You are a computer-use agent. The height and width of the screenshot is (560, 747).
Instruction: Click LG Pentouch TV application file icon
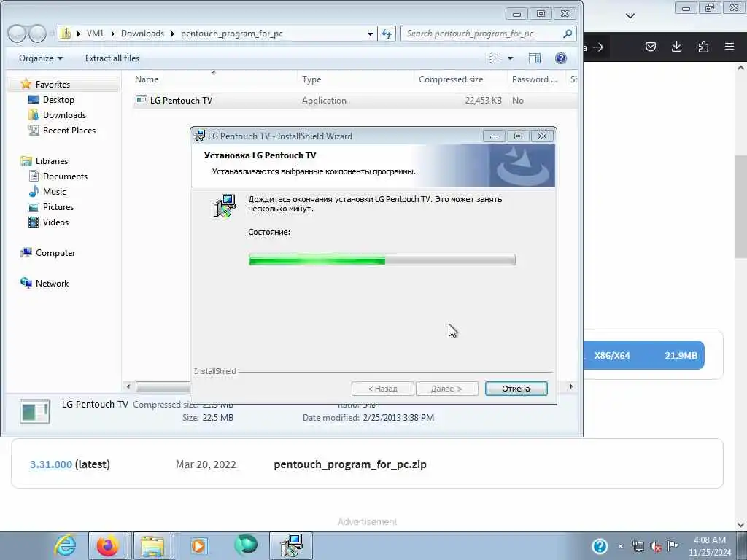(142, 100)
